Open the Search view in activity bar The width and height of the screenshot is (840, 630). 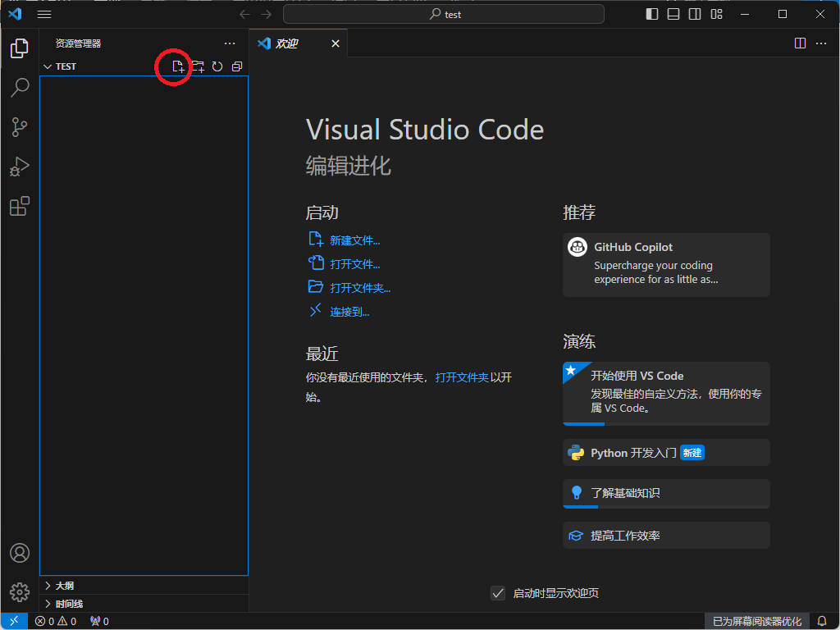click(x=20, y=87)
